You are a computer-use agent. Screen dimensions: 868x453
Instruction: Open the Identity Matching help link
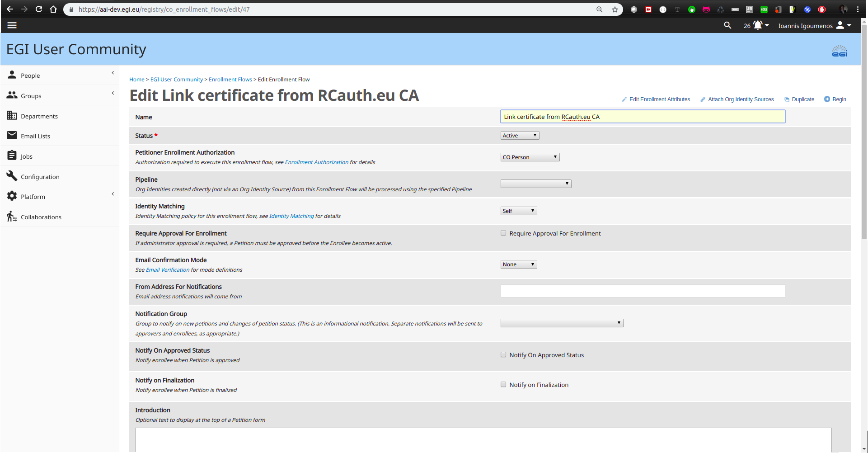[291, 216]
